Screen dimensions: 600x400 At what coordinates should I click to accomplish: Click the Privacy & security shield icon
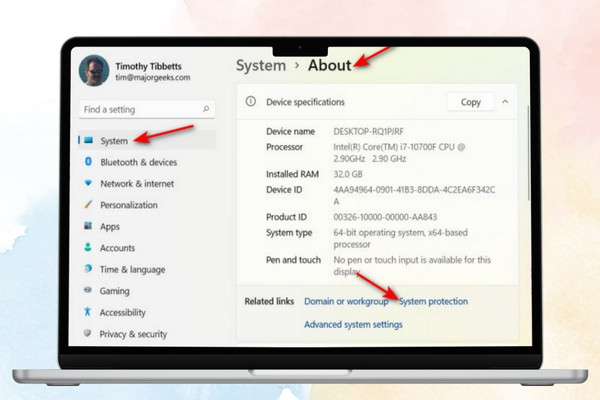(87, 333)
